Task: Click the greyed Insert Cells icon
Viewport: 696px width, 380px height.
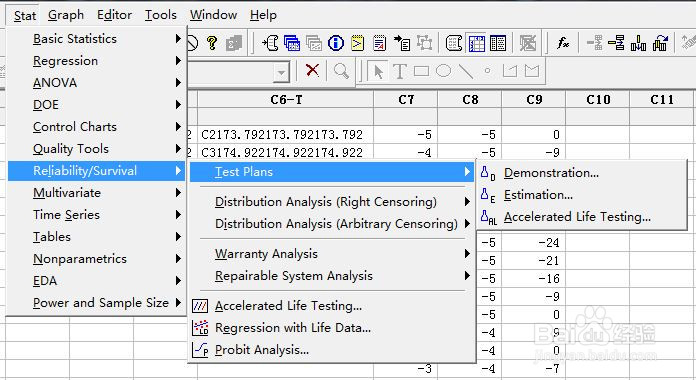Action: [x=594, y=43]
